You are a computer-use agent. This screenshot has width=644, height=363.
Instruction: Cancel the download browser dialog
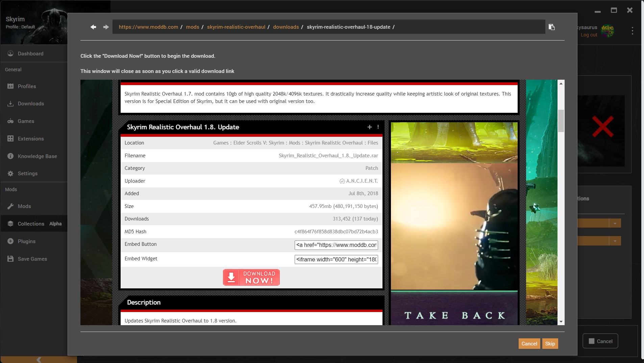[529, 343]
